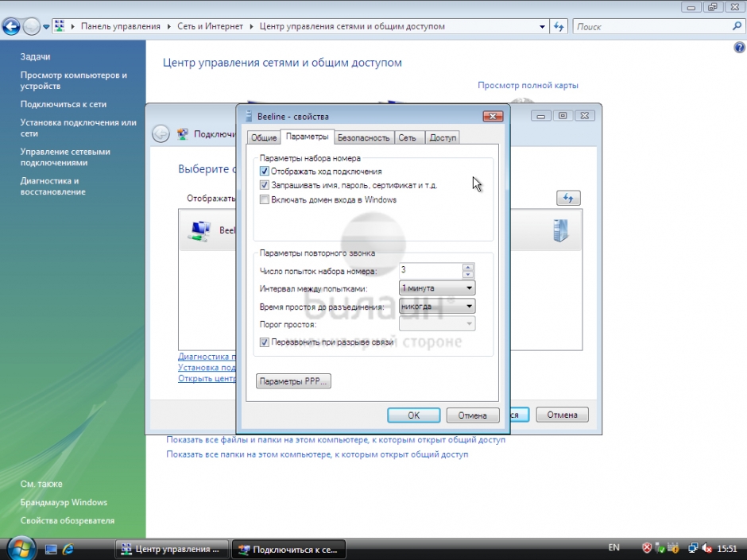The width and height of the screenshot is (747, 560).
Task: Switch to the Общие tab
Action: click(264, 137)
